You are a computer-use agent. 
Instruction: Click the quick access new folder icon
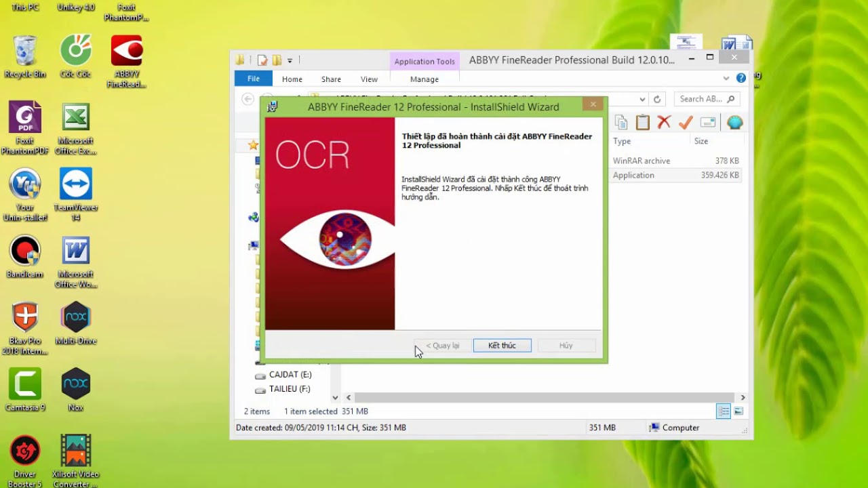click(277, 60)
